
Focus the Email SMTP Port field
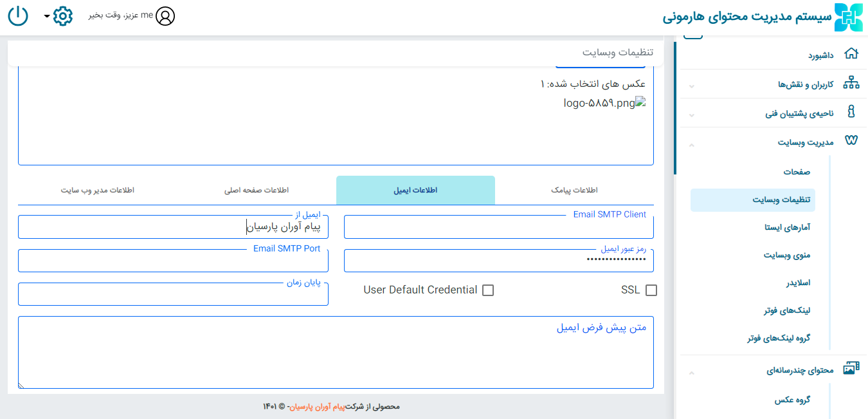(173, 261)
